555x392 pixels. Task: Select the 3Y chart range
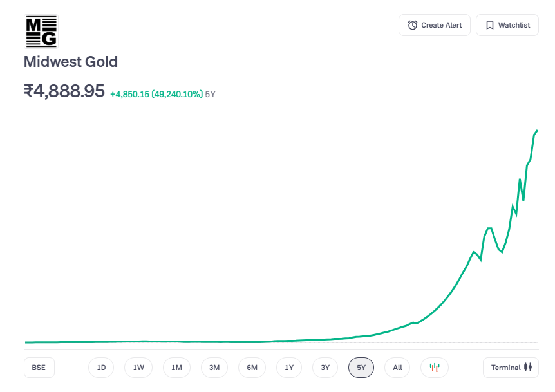point(325,368)
